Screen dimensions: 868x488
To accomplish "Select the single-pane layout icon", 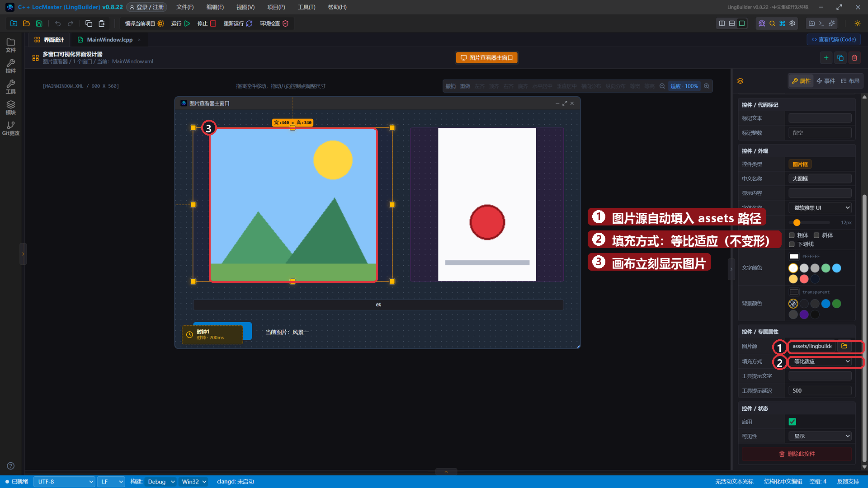I will [742, 23].
